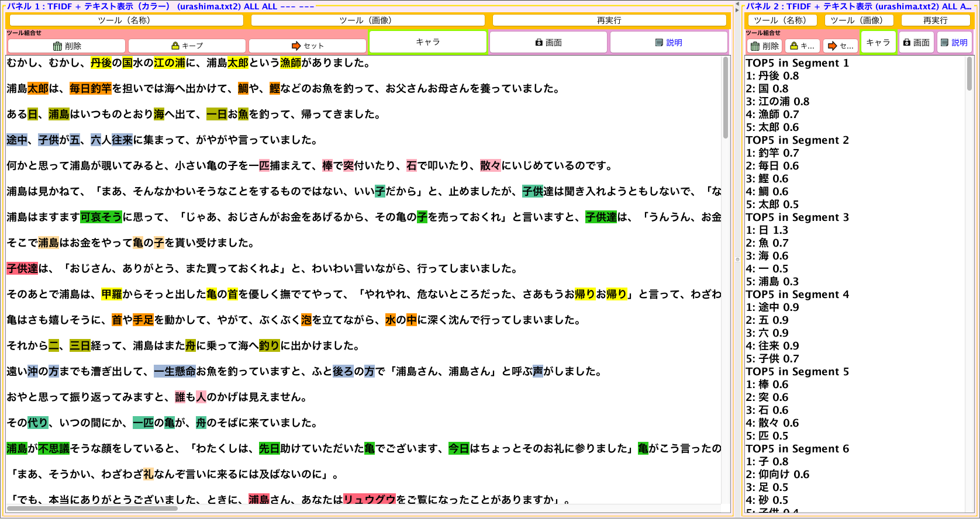The image size is (980, 519).
Task: Toggle the キャラ button in Panel 2
Action: pos(878,42)
